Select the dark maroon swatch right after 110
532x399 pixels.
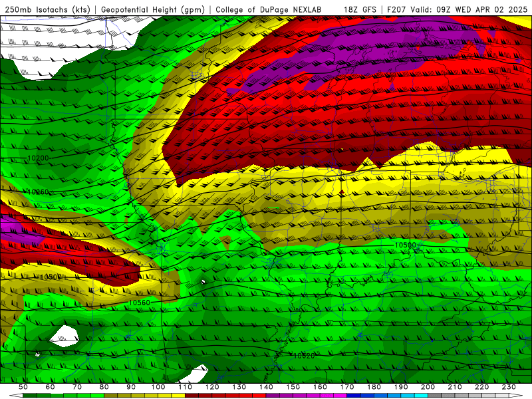tap(192, 395)
